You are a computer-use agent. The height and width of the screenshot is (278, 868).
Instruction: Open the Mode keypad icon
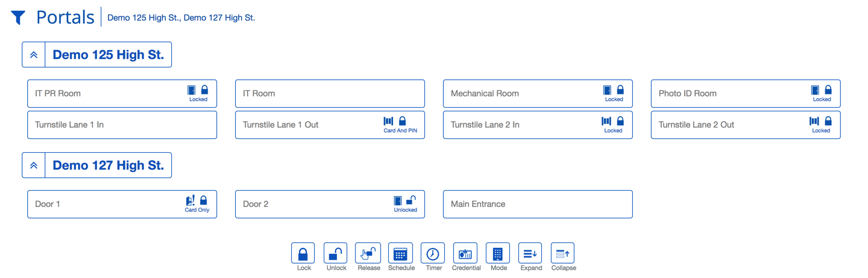[x=498, y=253]
